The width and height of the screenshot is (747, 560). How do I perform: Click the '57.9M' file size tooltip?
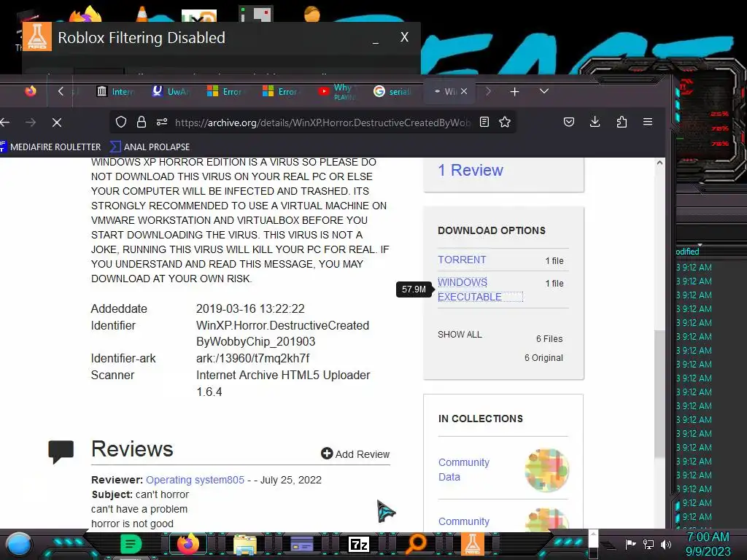(x=414, y=289)
